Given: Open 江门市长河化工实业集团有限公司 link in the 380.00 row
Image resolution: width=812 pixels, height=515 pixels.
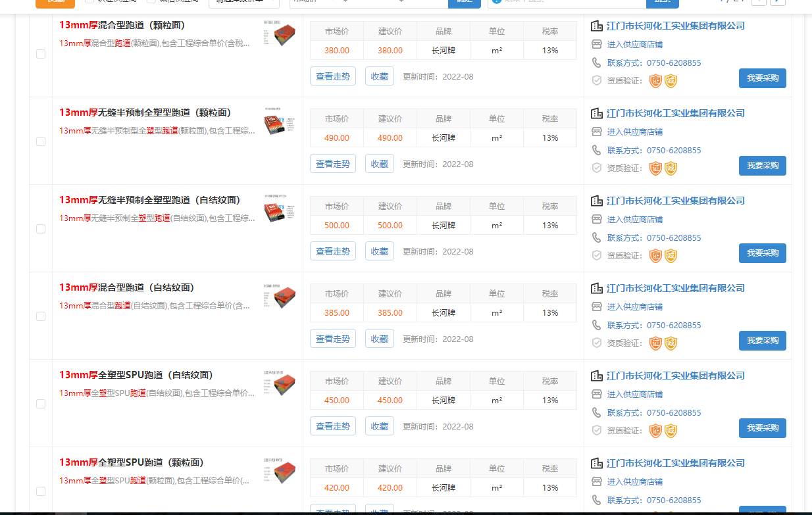Looking at the screenshot, I should (x=676, y=26).
